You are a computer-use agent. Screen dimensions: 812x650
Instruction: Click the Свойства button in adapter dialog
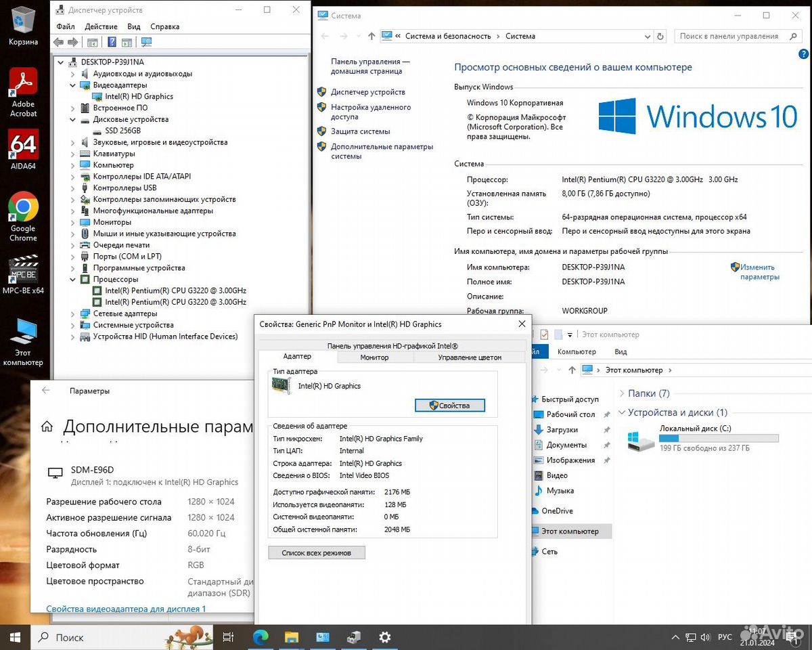449,406
